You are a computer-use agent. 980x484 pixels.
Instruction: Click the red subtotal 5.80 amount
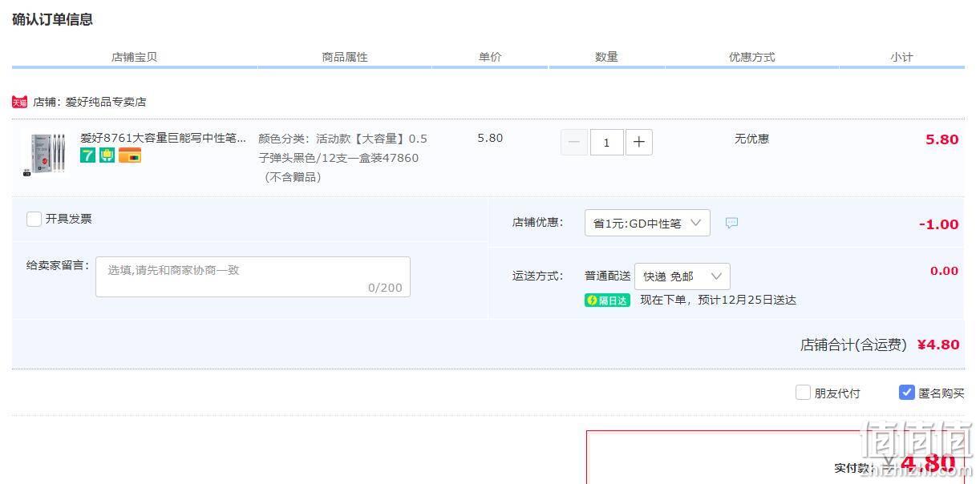(942, 139)
